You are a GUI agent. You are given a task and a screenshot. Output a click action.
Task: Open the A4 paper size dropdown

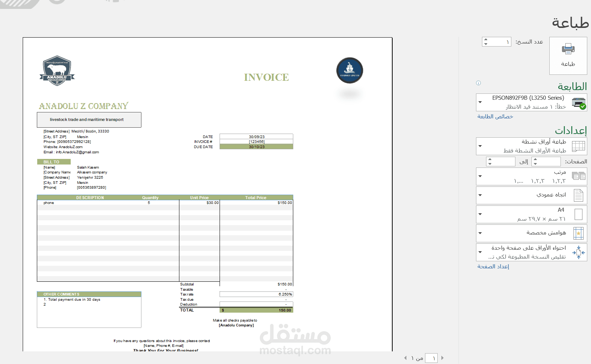(531, 214)
